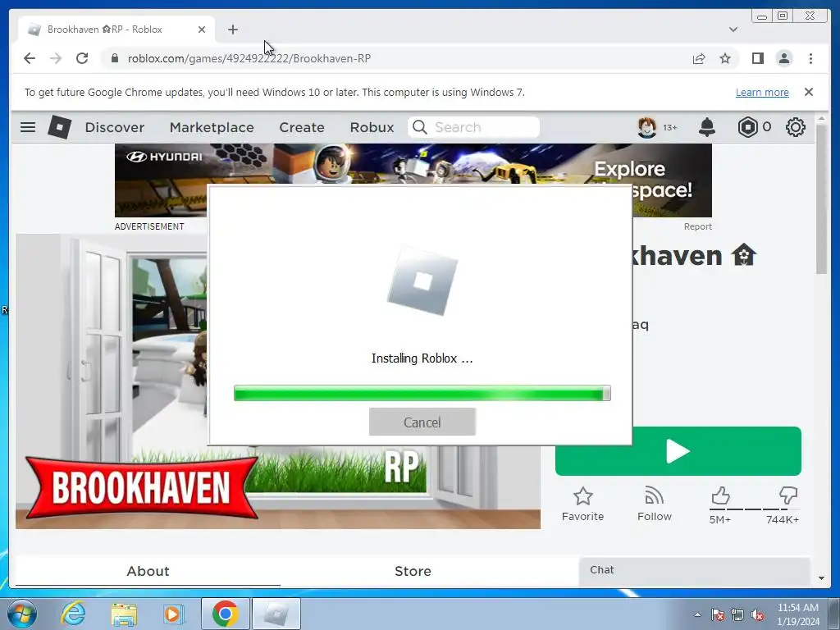Viewport: 840px width, 630px height.
Task: Go forward in Chrome history
Action: pos(55,58)
